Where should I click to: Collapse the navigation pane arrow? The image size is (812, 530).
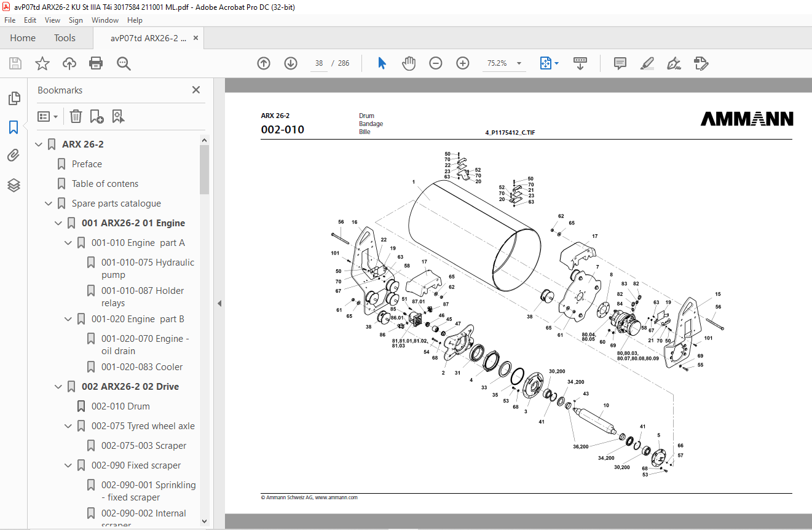pyautogui.click(x=219, y=303)
